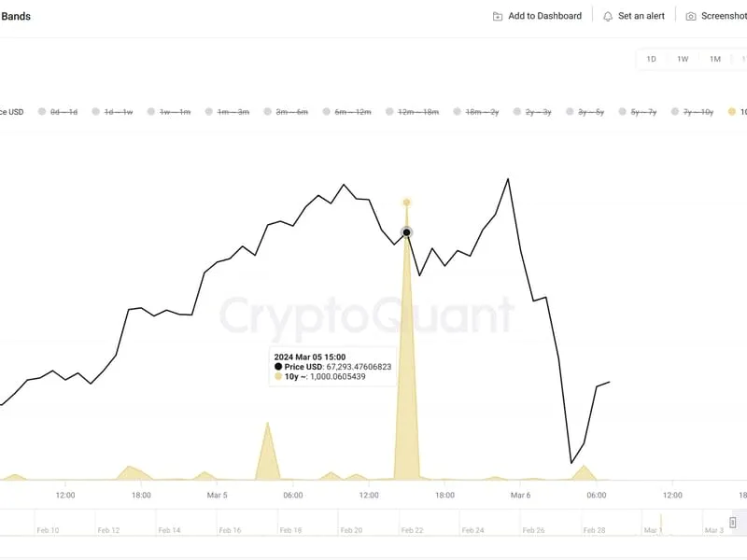Click the Mar 05 price data point
This screenshot has width=747, height=560.
405,231
